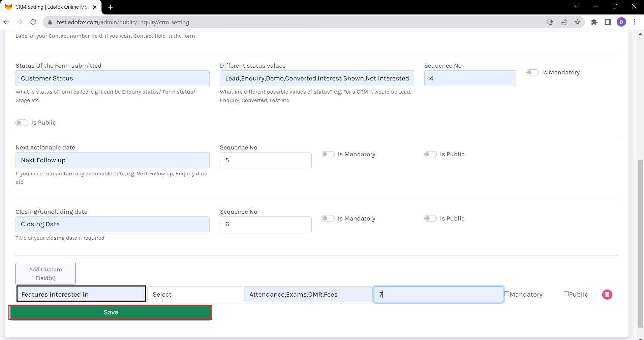
Task: Open the browser extensions puzzle icon
Action: tap(594, 22)
